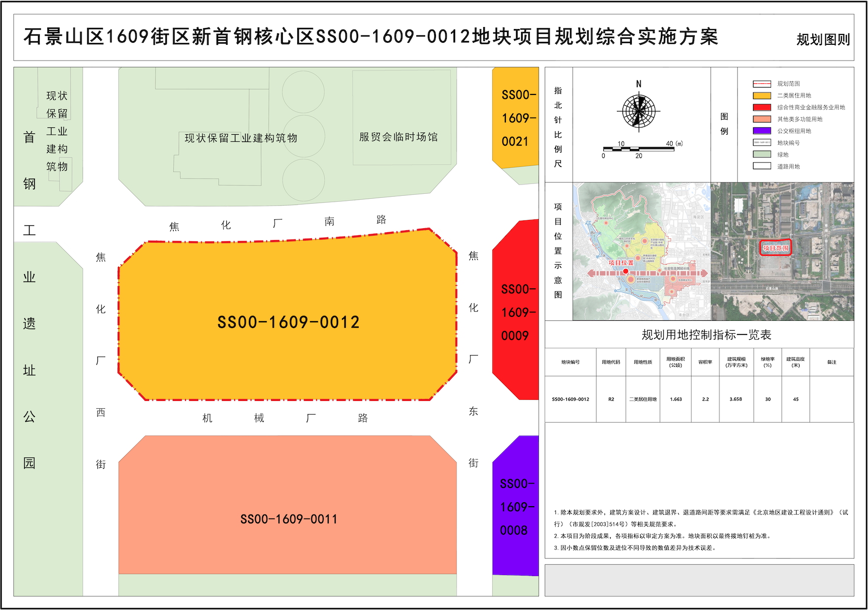This screenshot has height=610, width=868.
Task: Open the aerial satellite photo thumbnail
Action: pyautogui.click(x=782, y=251)
